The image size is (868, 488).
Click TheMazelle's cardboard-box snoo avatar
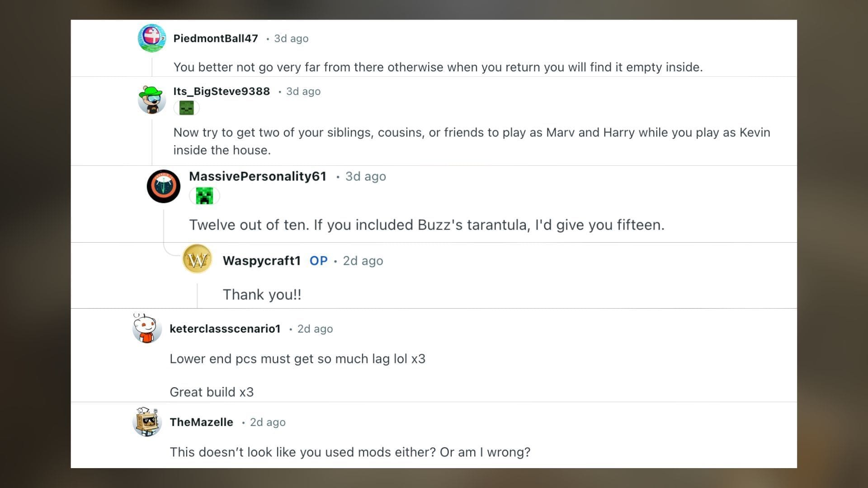[147, 422]
